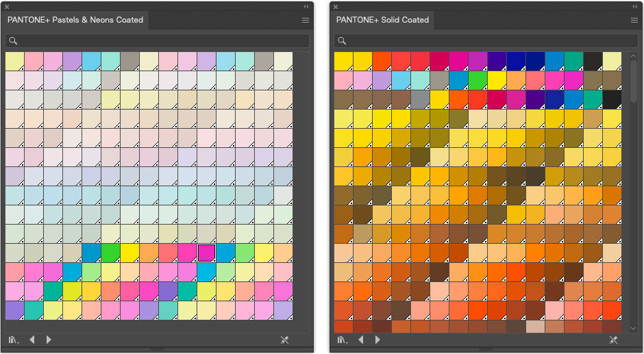Click the search field in Pastels & Neons panel
Screen dimensions: 644x354
158,41
